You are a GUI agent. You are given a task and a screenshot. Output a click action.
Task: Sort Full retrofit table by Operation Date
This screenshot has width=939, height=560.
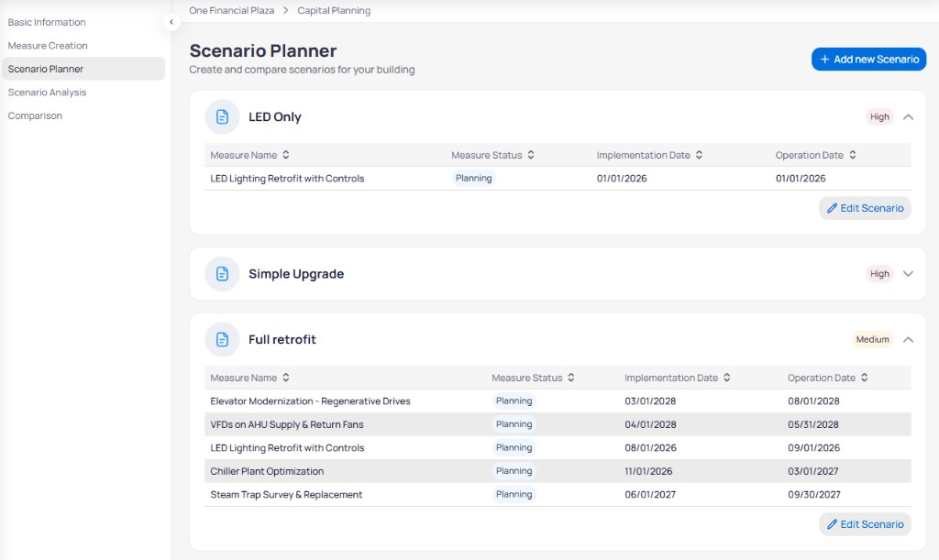[864, 378]
